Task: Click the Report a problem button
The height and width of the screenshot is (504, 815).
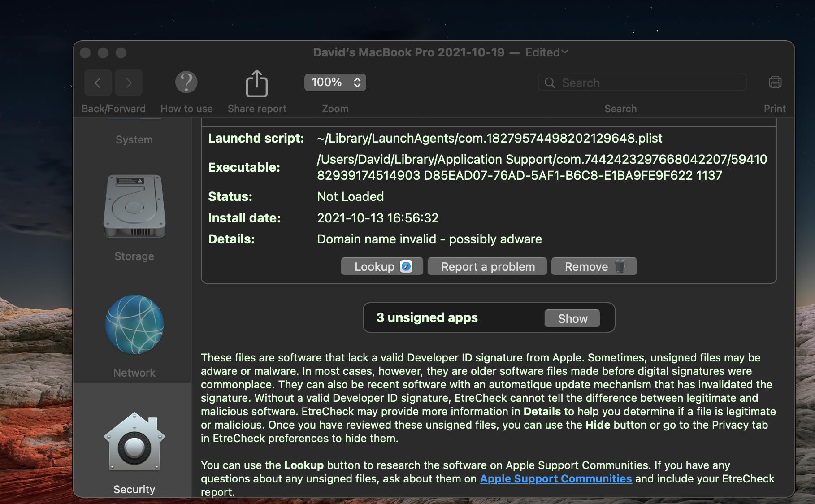Action: [x=487, y=266]
